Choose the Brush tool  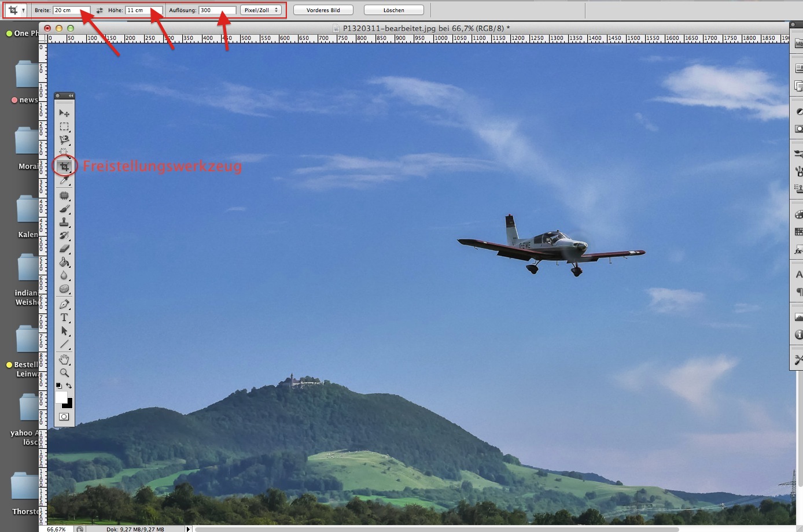[x=64, y=209]
